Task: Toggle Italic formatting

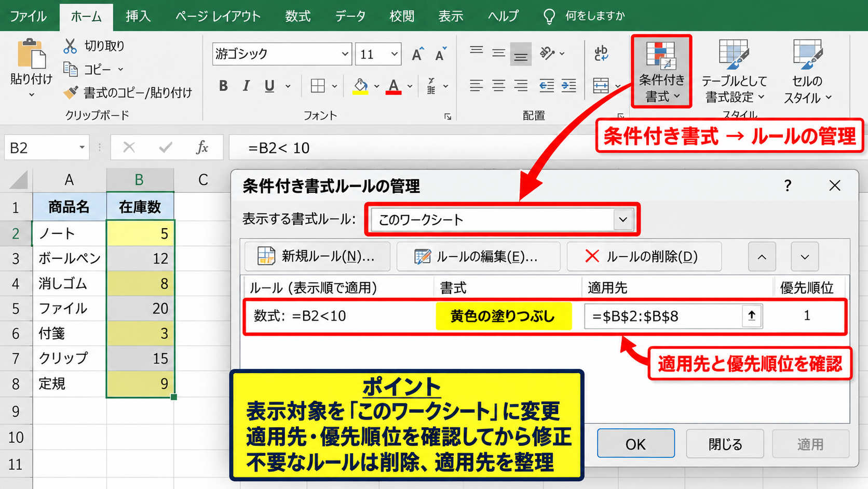Action: [x=246, y=86]
